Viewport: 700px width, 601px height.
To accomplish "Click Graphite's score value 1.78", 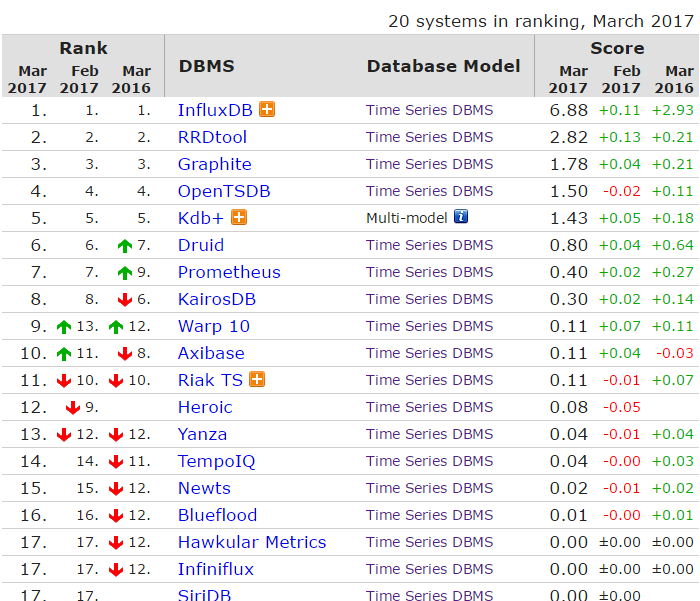I will (568, 164).
